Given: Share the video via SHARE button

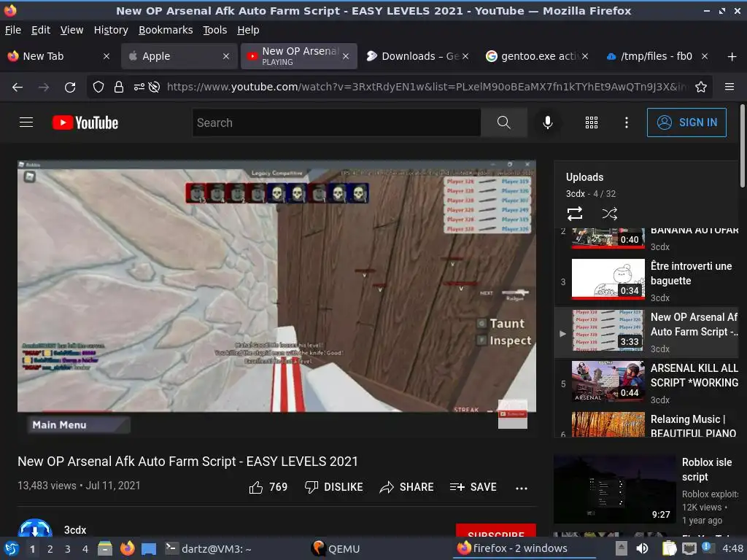Looking at the screenshot, I should tap(406, 487).
